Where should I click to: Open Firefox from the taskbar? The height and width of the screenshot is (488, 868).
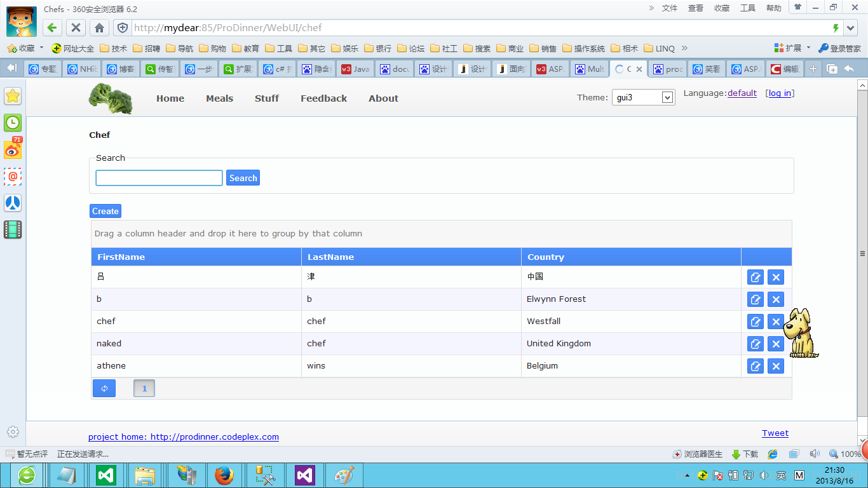(x=224, y=475)
